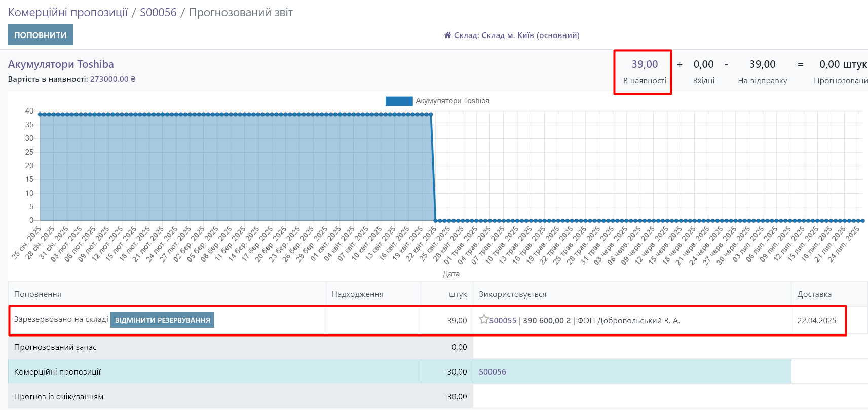Click the 22.04.2025 delivery date cell
The width and height of the screenshot is (868, 410).
pyautogui.click(x=816, y=321)
